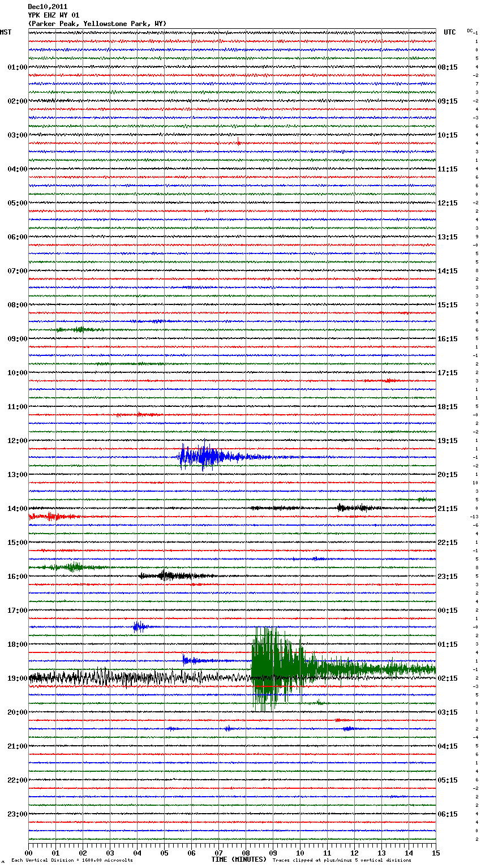Viewport: 481px width, 868px height.
Task: Select the Each Vertical Division microvolts note
Action: (x=72, y=860)
